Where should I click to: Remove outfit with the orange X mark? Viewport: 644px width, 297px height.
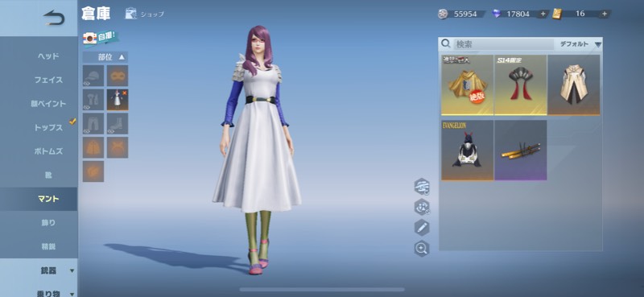click(125, 93)
